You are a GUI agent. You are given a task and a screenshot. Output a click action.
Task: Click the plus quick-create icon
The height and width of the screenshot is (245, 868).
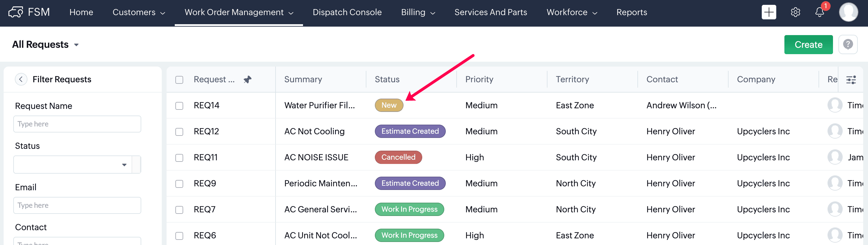point(769,12)
